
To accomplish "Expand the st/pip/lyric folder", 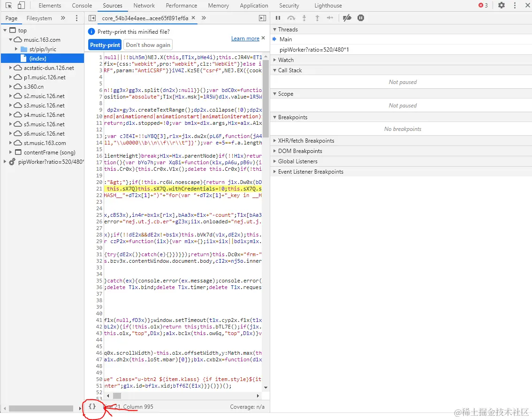I will tap(16, 49).
